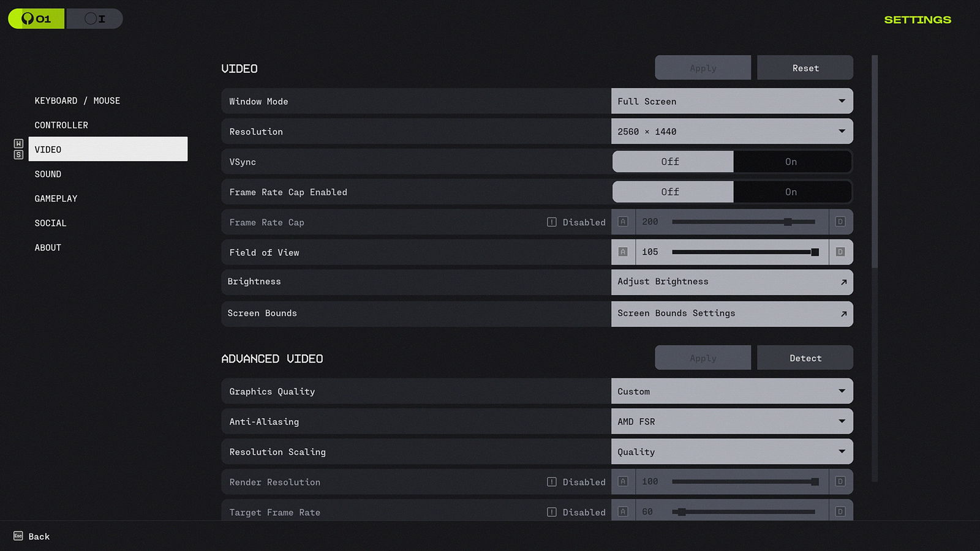Turn VSync On
Screen dimensions: 980x551
(791, 162)
